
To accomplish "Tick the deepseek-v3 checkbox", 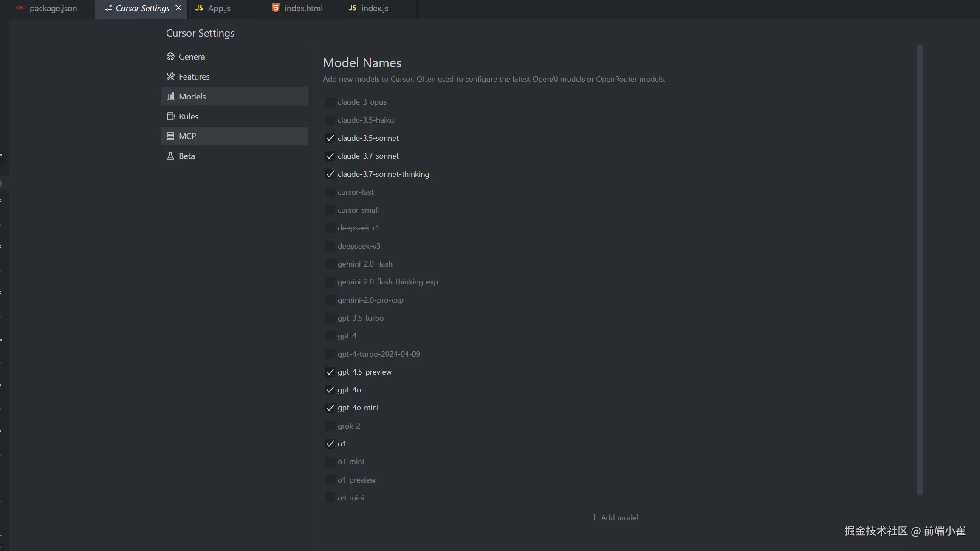I will coord(330,246).
